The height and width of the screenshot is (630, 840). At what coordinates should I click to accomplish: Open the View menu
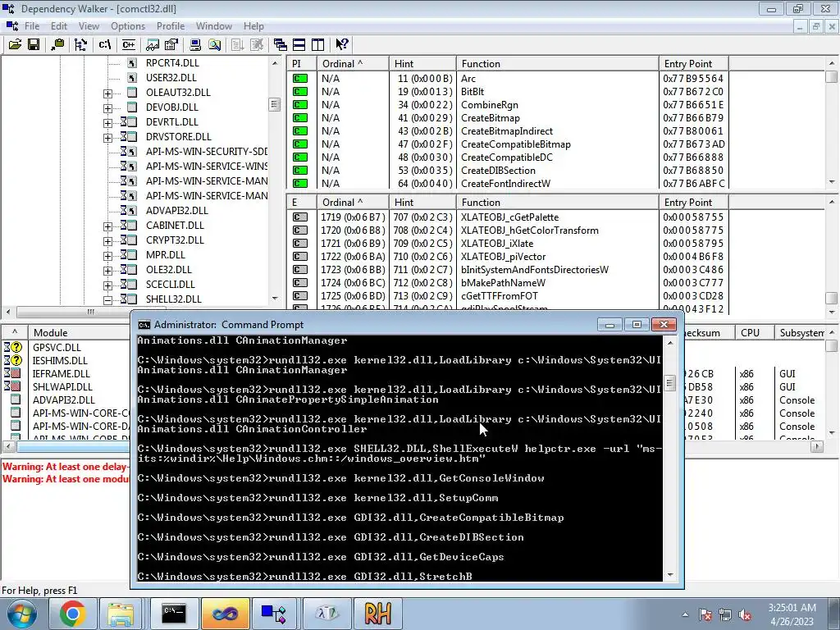[89, 25]
